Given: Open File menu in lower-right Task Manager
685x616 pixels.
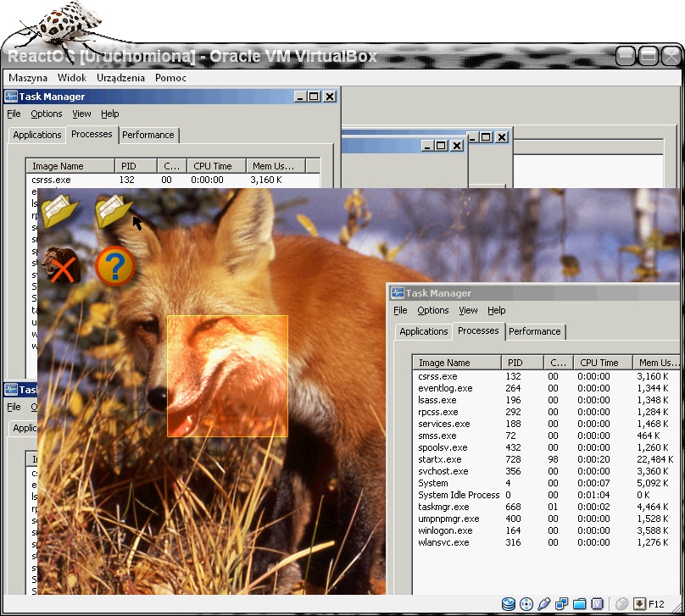Looking at the screenshot, I should pyautogui.click(x=400, y=310).
